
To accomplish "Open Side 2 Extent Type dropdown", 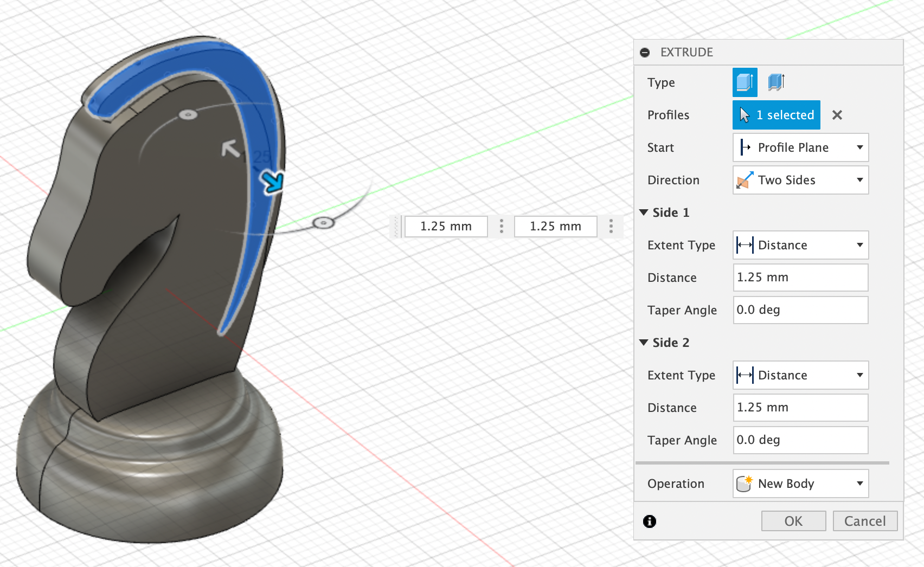I will pos(800,375).
